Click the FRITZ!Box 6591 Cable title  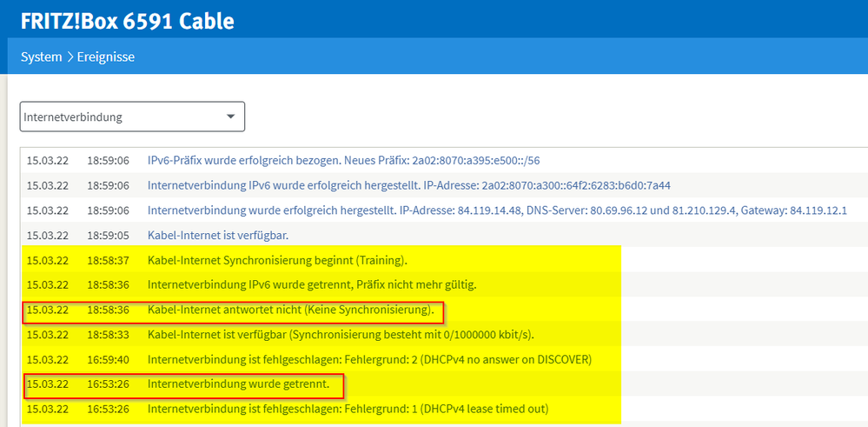[x=128, y=21]
